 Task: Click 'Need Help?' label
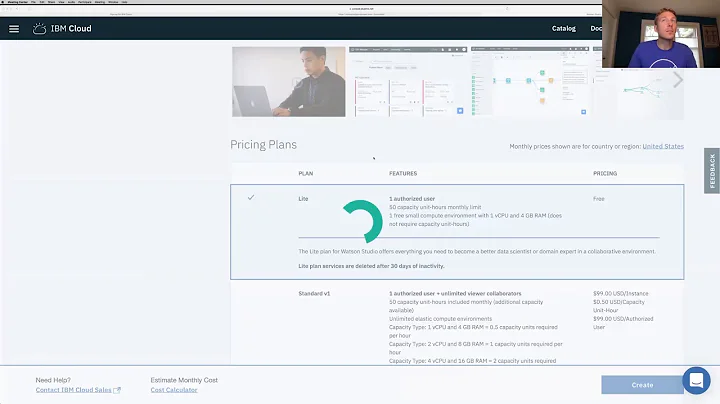pyautogui.click(x=53, y=380)
